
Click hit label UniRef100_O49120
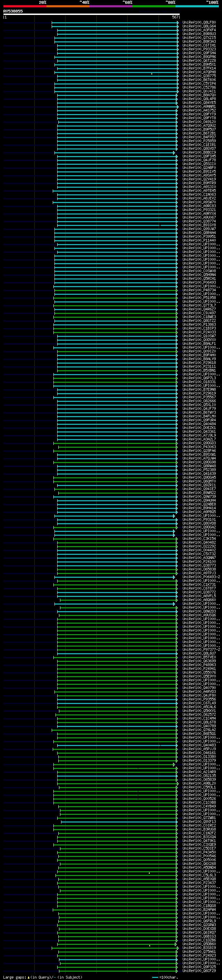pyautogui.click(x=199, y=122)
